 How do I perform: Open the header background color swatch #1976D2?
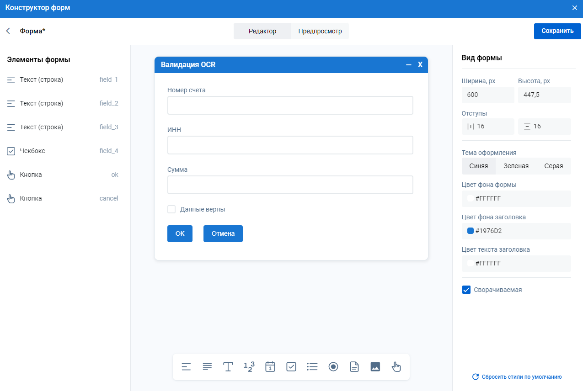[470, 231]
